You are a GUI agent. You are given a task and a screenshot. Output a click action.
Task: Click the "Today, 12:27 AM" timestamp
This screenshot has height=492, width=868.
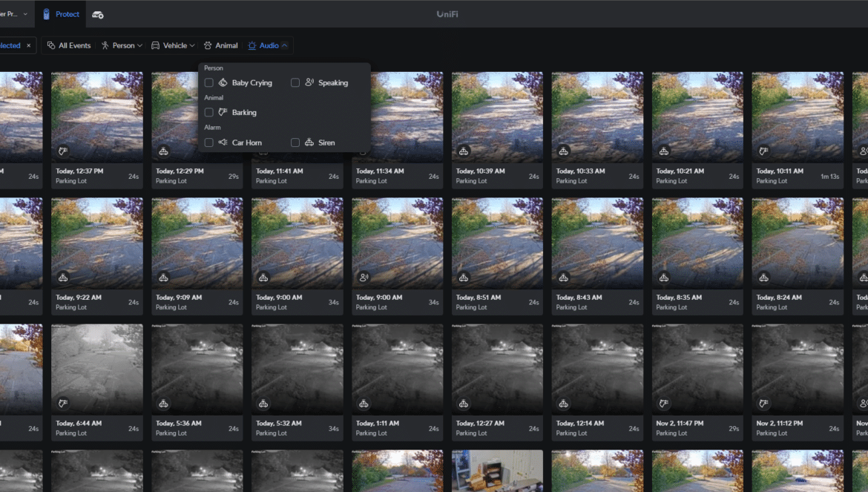(480, 424)
